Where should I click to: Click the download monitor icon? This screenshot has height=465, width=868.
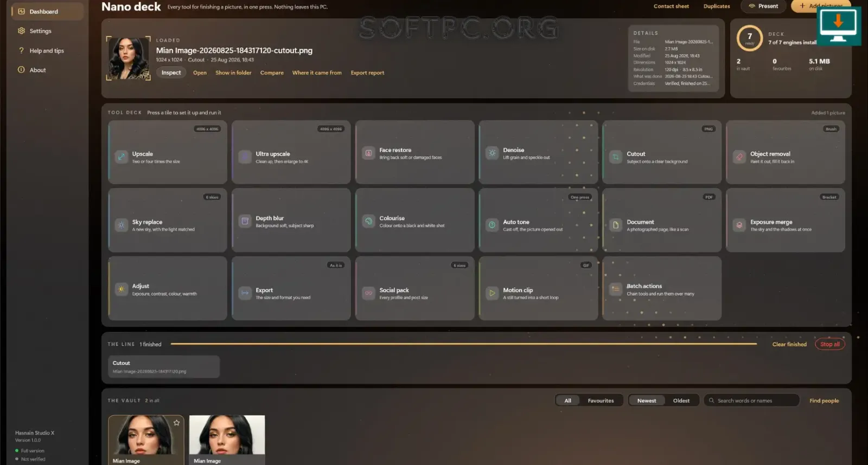tap(838, 26)
